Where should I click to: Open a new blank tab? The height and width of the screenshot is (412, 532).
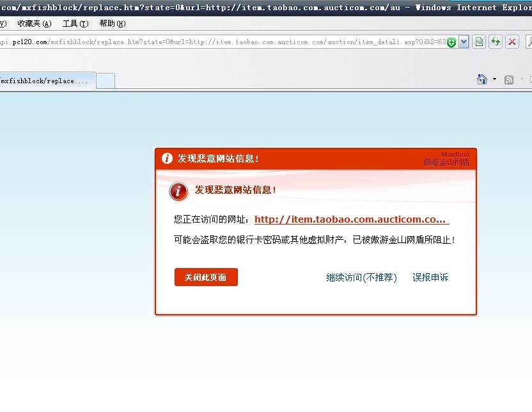point(106,81)
